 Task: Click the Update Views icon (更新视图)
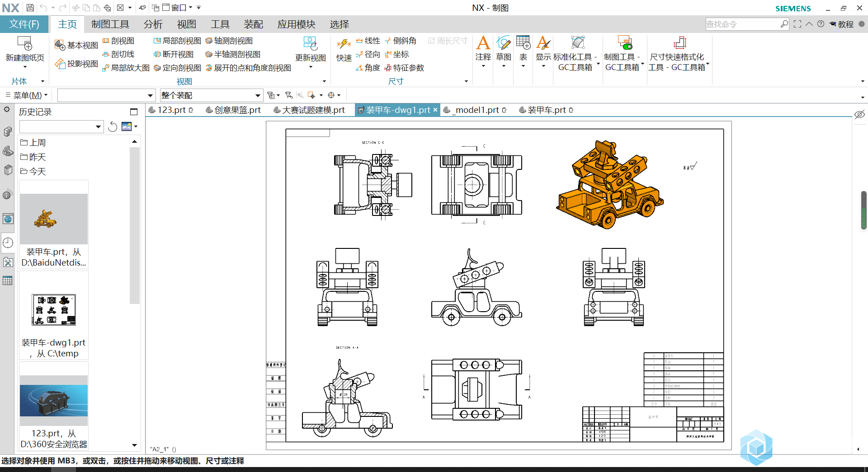[310, 44]
